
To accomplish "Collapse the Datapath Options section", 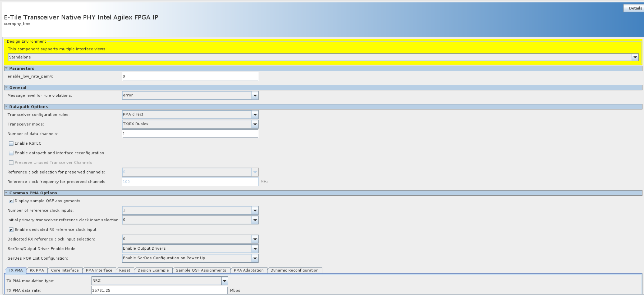I will [x=6, y=107].
